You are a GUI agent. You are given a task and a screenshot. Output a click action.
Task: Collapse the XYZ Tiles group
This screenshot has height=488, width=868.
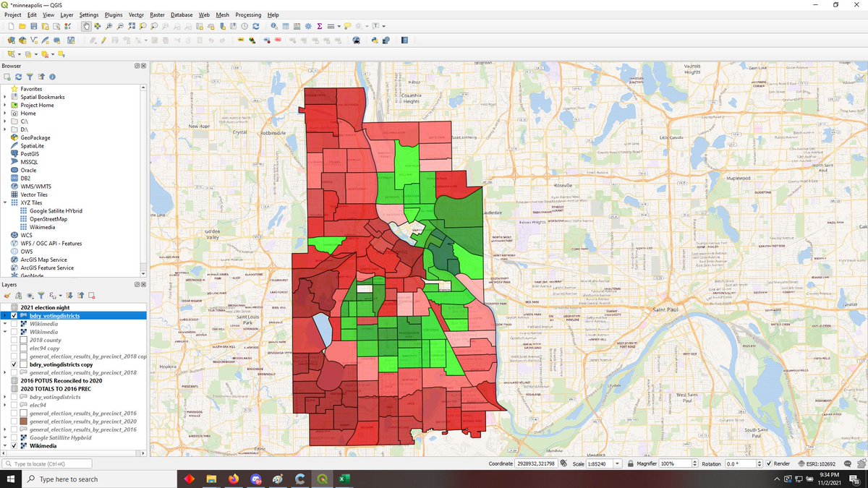point(5,202)
